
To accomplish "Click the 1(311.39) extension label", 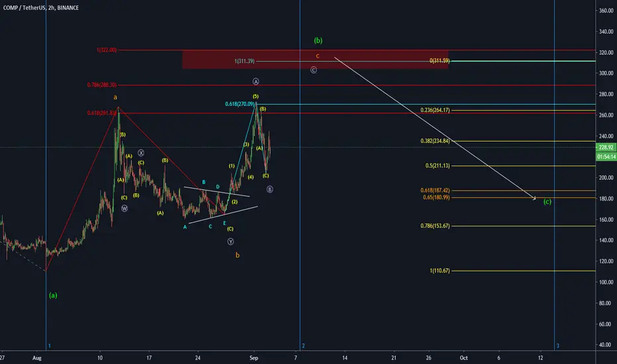I will (x=244, y=61).
